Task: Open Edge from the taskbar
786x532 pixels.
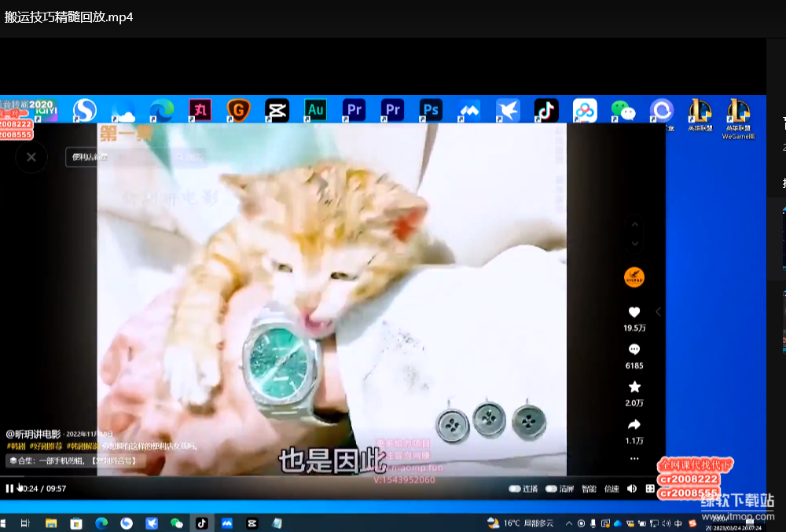Action: (101, 523)
